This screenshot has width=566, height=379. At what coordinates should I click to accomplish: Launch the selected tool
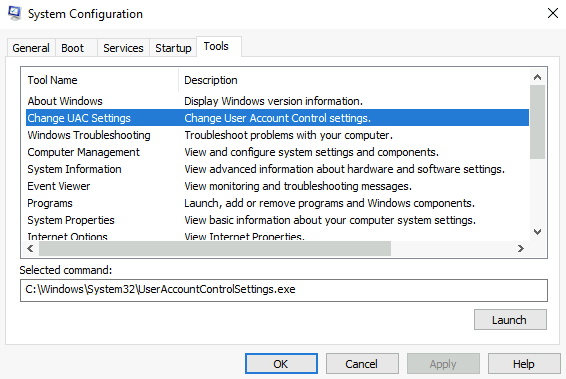[x=510, y=319]
